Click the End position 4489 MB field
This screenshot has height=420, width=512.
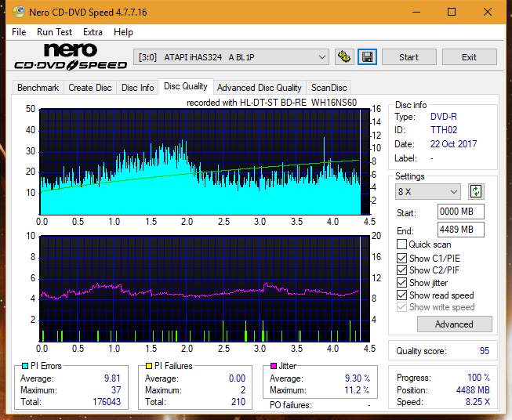461,230
